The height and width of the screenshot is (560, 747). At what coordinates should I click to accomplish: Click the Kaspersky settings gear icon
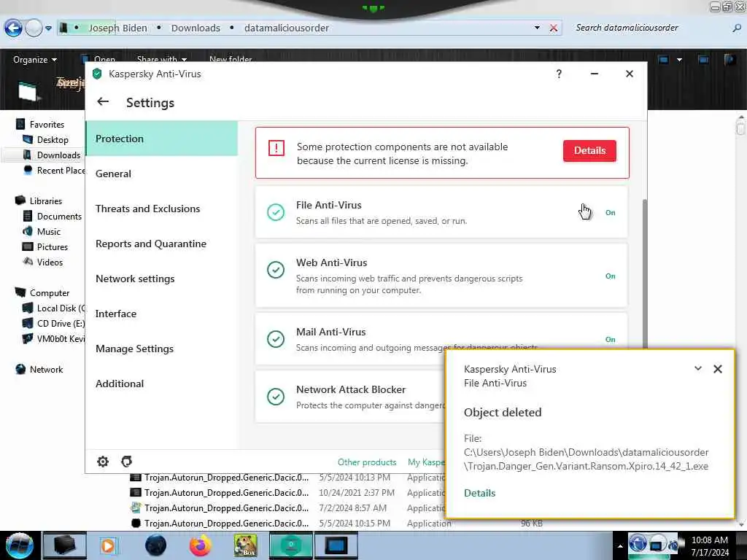(x=103, y=462)
